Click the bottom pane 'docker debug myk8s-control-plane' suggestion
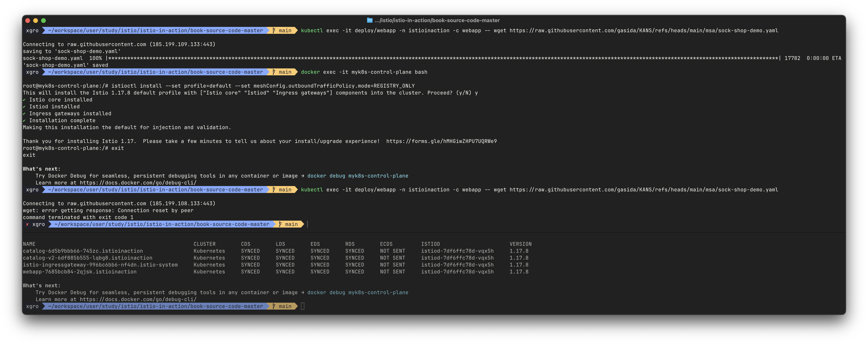 tap(358, 292)
